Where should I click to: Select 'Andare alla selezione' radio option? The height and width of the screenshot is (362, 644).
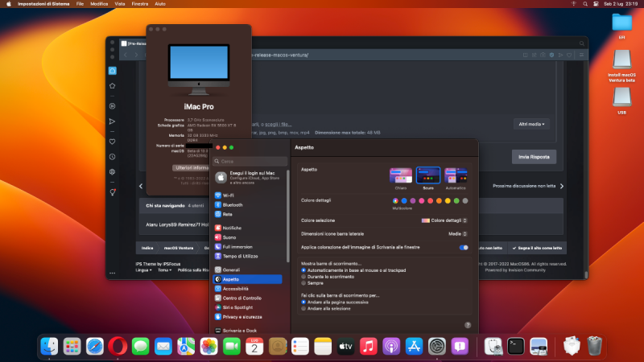tap(303, 308)
